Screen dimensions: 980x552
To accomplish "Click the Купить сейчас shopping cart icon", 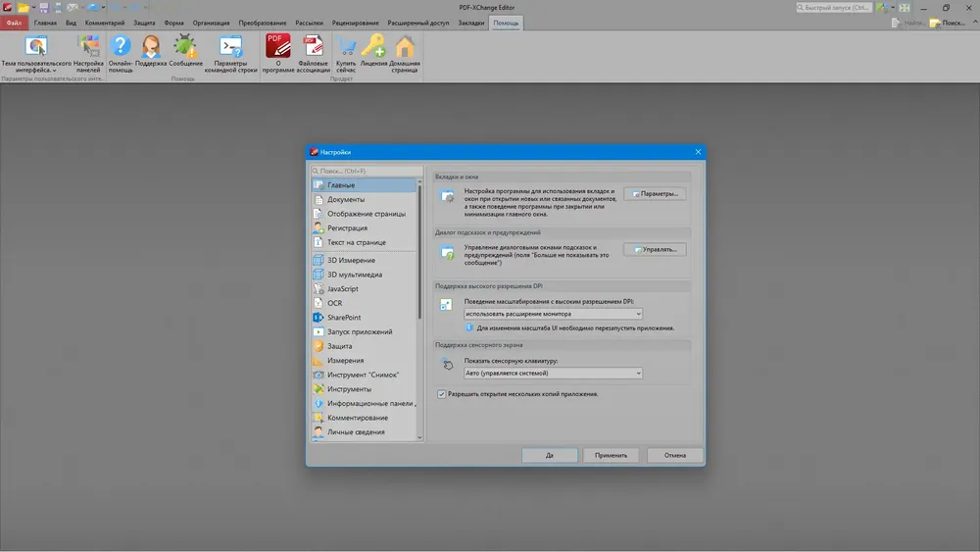I will tap(346, 47).
